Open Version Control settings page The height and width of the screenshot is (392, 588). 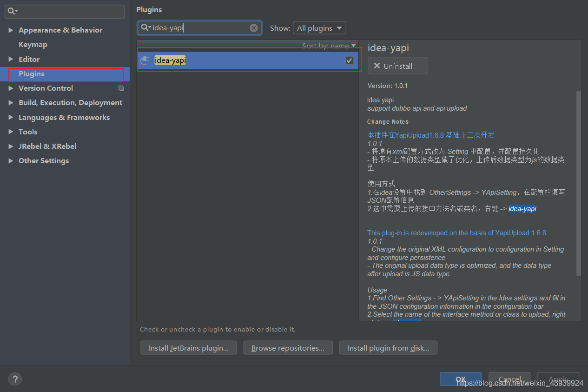pyautogui.click(x=46, y=88)
